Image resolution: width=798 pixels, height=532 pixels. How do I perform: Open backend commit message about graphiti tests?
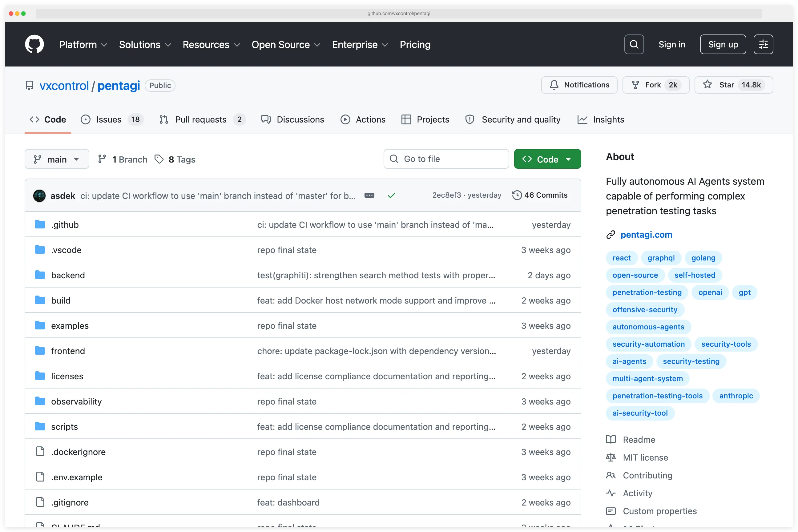[x=376, y=275]
